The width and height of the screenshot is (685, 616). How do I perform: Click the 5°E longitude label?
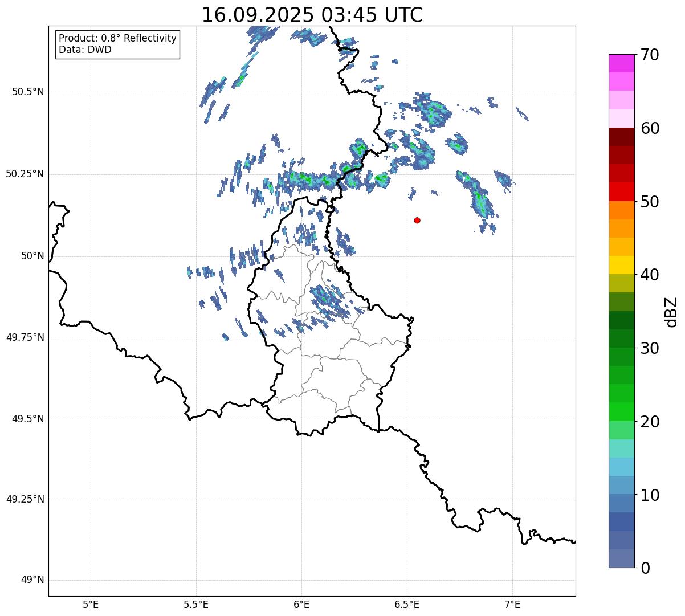tap(91, 605)
